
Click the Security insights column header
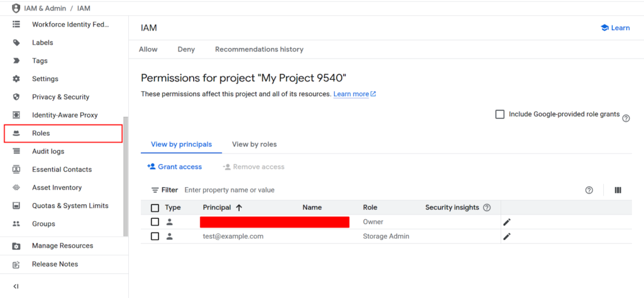pyautogui.click(x=452, y=207)
